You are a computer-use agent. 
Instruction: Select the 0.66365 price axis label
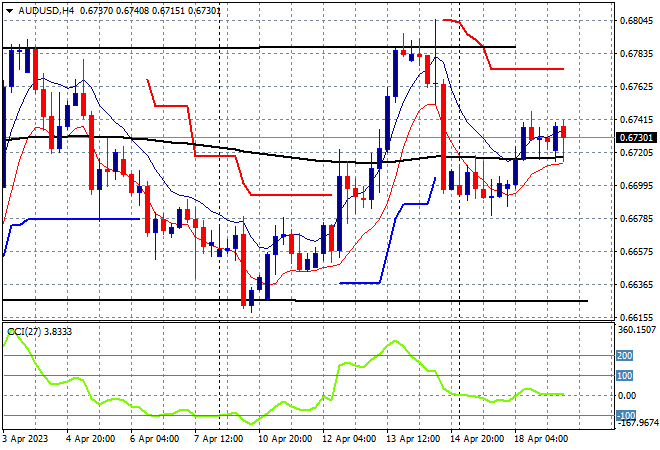coord(636,285)
